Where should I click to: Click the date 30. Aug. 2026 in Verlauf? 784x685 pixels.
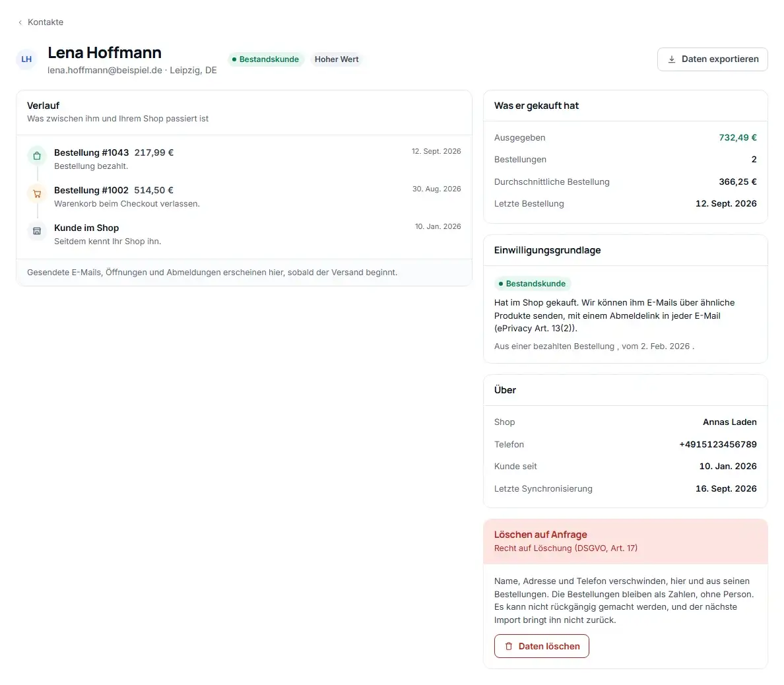(x=436, y=189)
